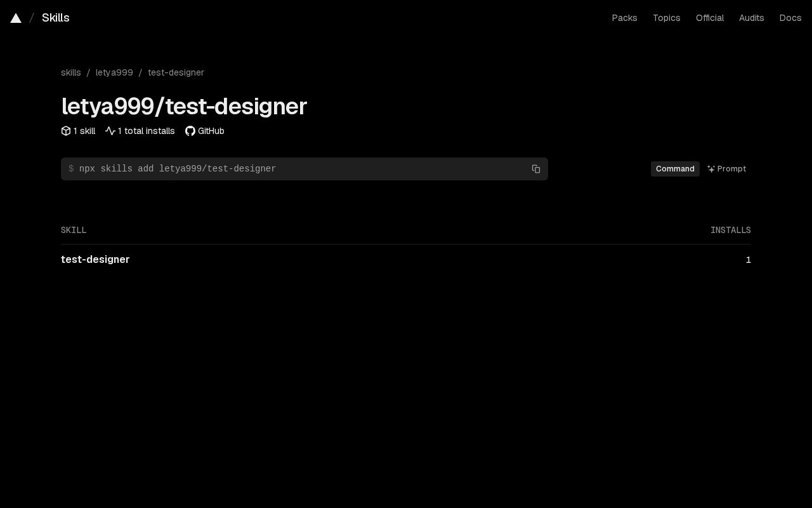
Task: Open the test-designer skill row
Action: pyautogui.click(x=406, y=260)
